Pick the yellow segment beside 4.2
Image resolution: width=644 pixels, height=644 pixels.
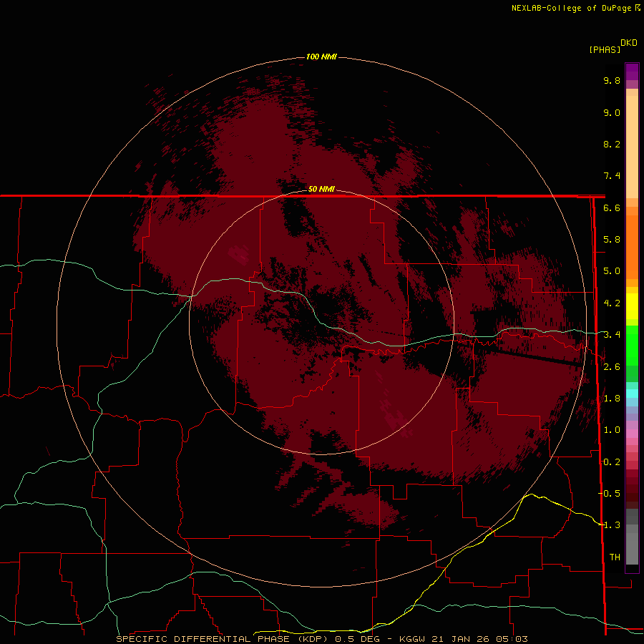632,306
